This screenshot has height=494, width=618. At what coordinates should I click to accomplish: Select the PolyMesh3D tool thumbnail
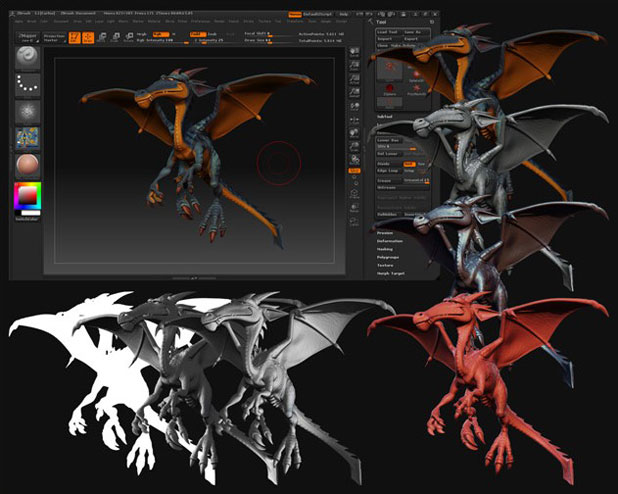pyautogui.click(x=416, y=89)
